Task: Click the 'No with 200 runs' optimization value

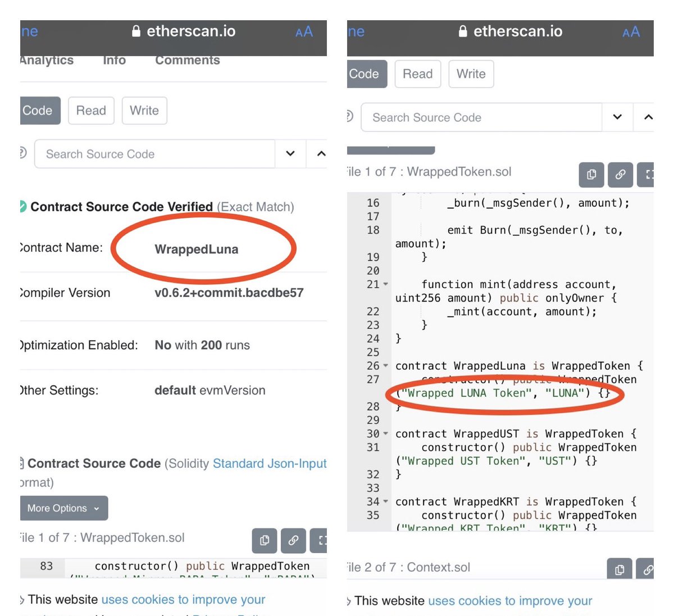Action: pyautogui.click(x=202, y=345)
